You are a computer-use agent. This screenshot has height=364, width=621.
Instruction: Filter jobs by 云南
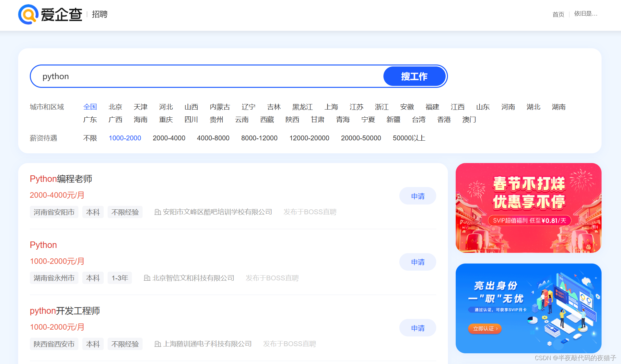click(242, 120)
